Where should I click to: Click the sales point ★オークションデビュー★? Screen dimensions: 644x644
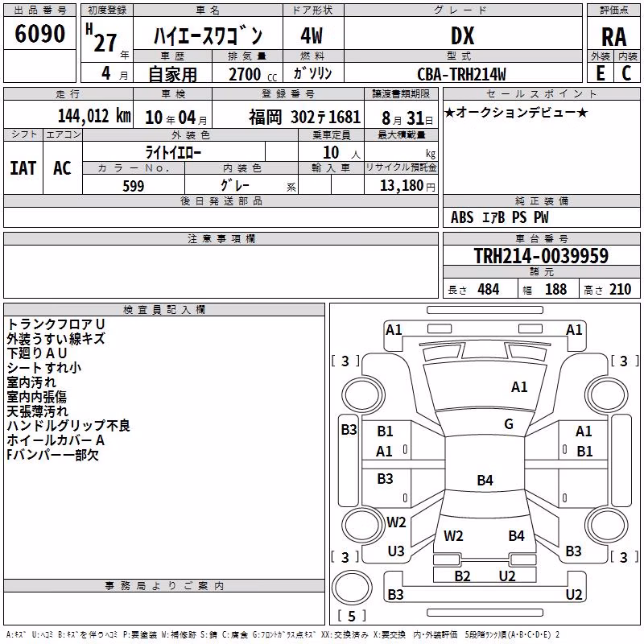click(516, 112)
